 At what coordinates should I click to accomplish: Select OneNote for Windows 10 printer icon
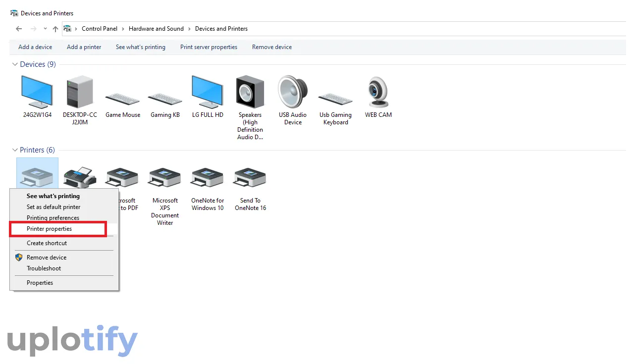208,178
